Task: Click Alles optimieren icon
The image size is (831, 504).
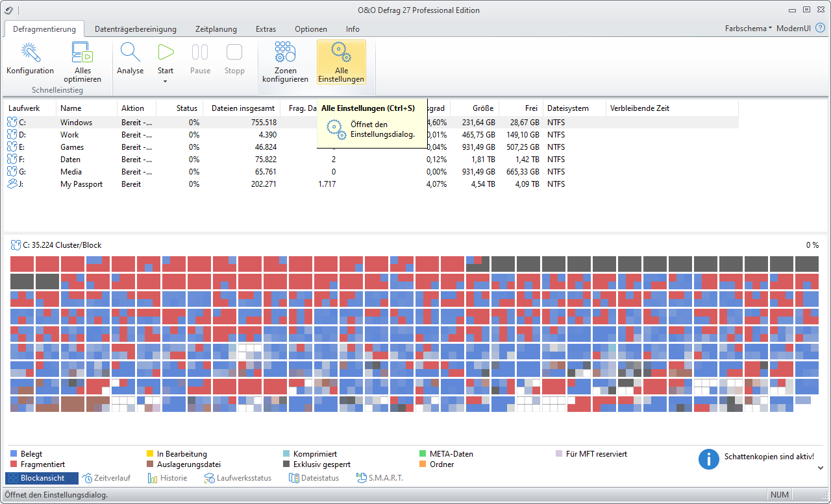Action: pos(82,53)
